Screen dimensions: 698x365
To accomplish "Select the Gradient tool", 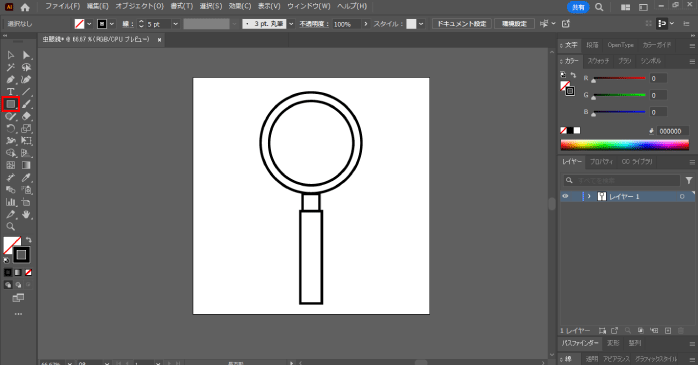I will coord(26,165).
